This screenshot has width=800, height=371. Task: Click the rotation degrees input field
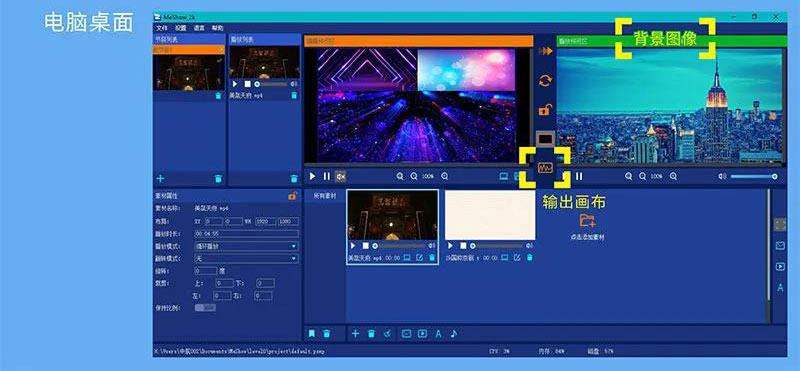tap(206, 271)
